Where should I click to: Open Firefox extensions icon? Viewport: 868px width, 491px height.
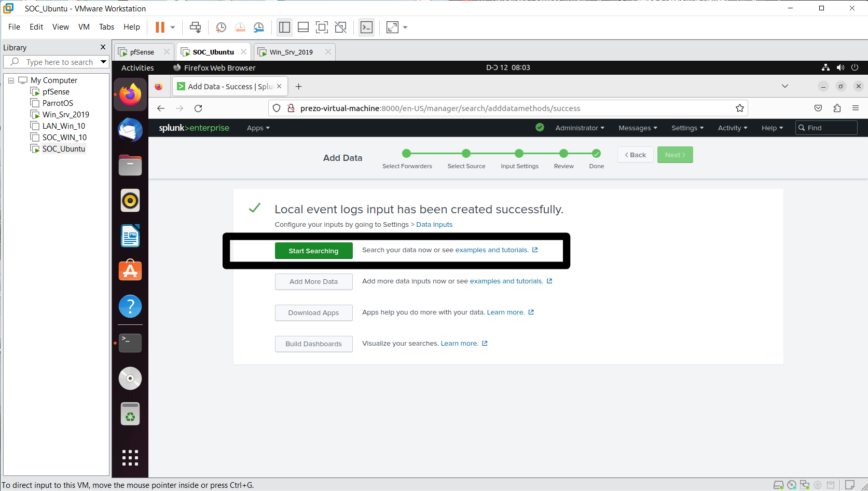(837, 108)
